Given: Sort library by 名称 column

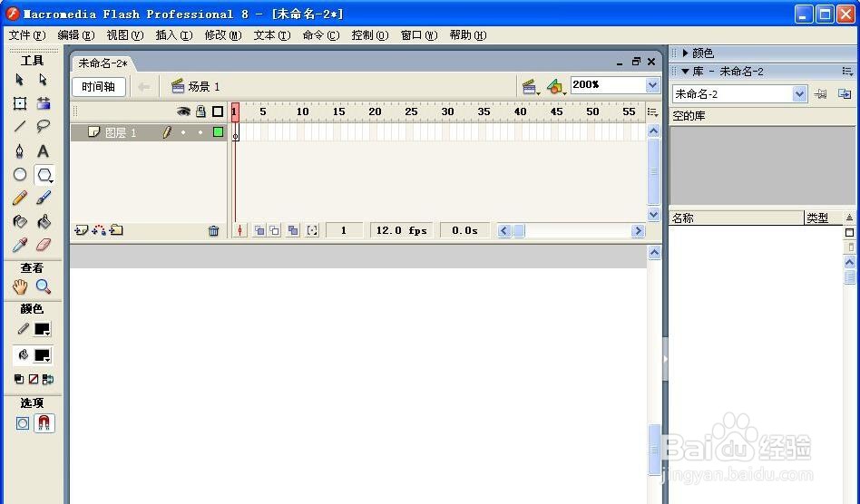Looking at the screenshot, I should (x=737, y=218).
